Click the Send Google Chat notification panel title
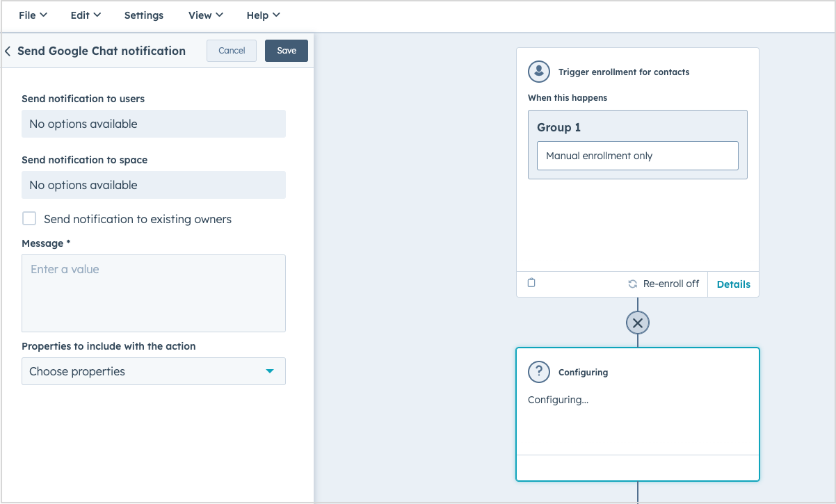This screenshot has height=504, width=836. pyautogui.click(x=102, y=51)
